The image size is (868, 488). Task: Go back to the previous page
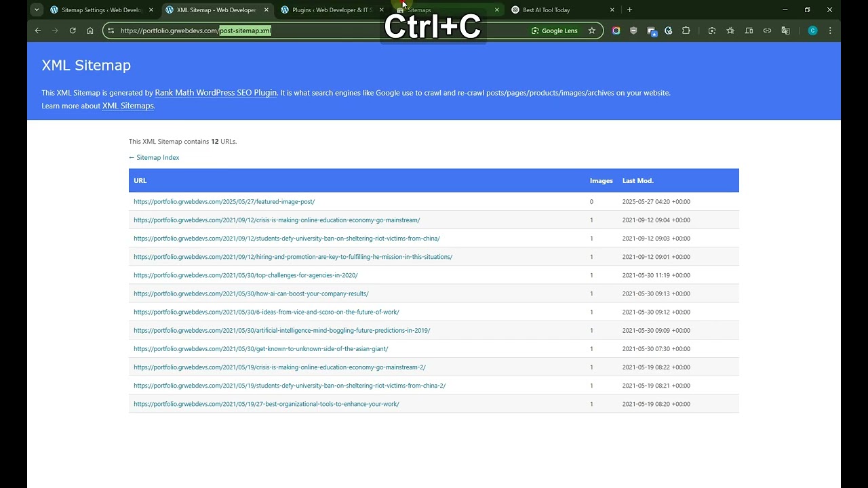pos(38,30)
